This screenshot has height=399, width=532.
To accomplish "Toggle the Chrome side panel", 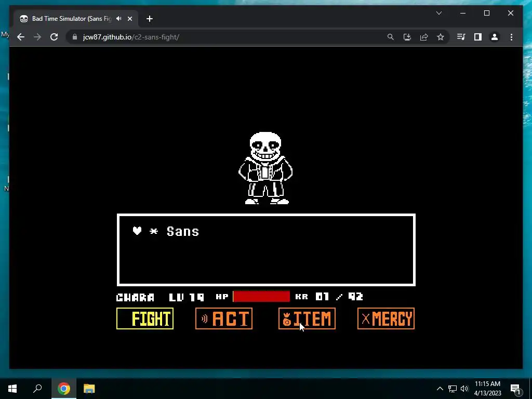I will (478, 37).
